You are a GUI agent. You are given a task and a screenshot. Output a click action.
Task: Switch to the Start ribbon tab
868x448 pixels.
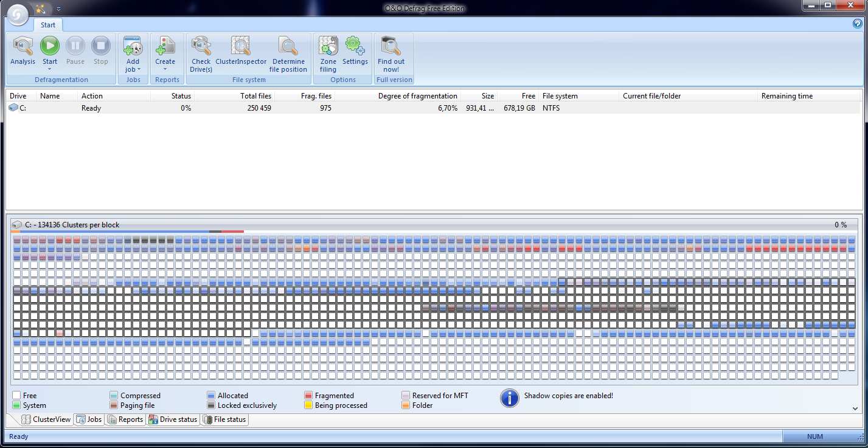(x=48, y=25)
